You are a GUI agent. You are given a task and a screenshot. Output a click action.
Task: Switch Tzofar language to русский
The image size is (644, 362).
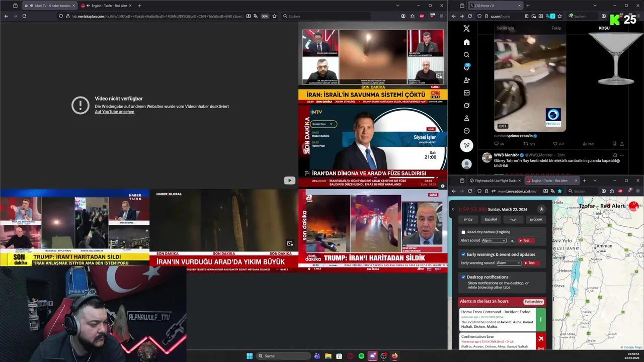click(536, 219)
